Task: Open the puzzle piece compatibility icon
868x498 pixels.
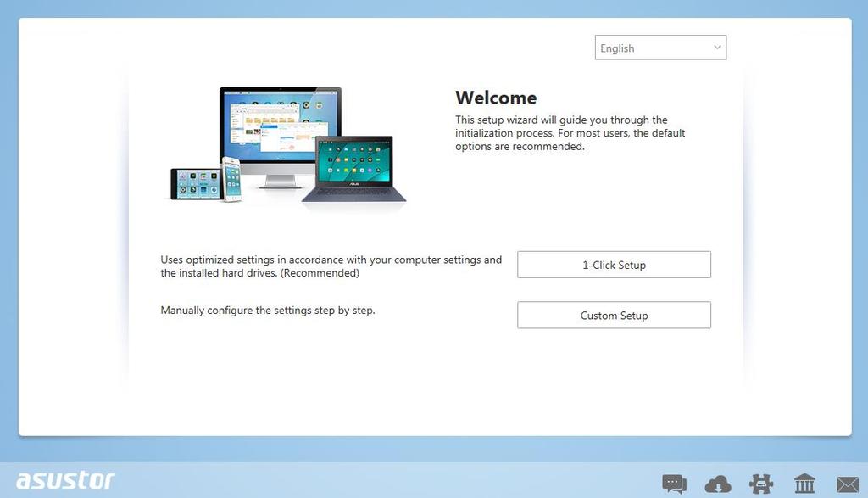Action: (761, 484)
